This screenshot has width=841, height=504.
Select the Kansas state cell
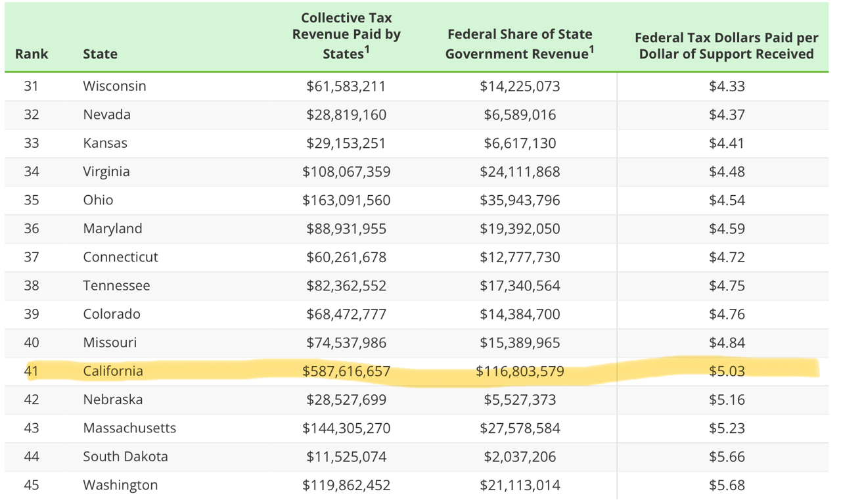(x=105, y=143)
